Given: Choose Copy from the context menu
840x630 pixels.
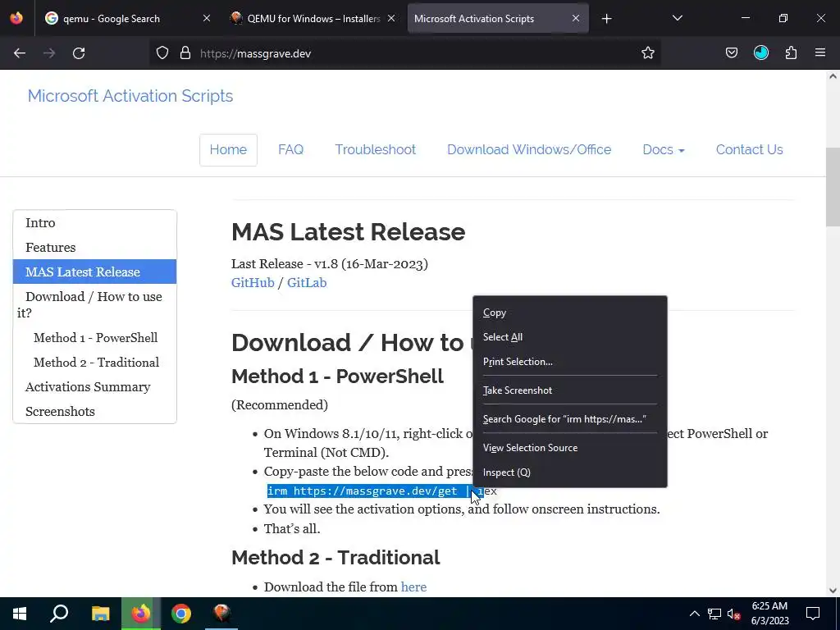Looking at the screenshot, I should 570,313.
